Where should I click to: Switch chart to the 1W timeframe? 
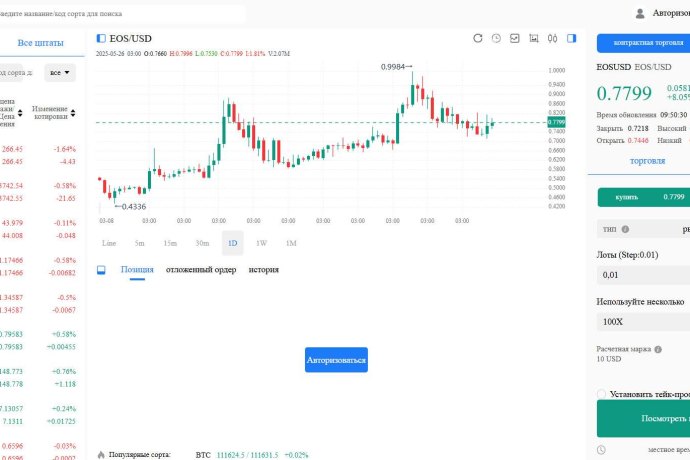pyautogui.click(x=261, y=243)
